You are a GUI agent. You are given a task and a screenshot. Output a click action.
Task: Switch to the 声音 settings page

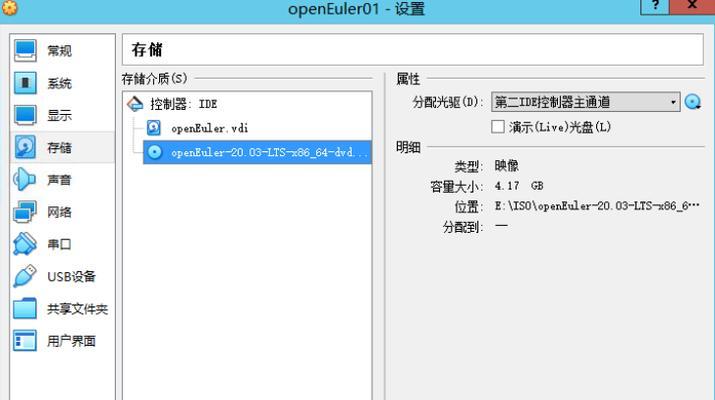60,180
